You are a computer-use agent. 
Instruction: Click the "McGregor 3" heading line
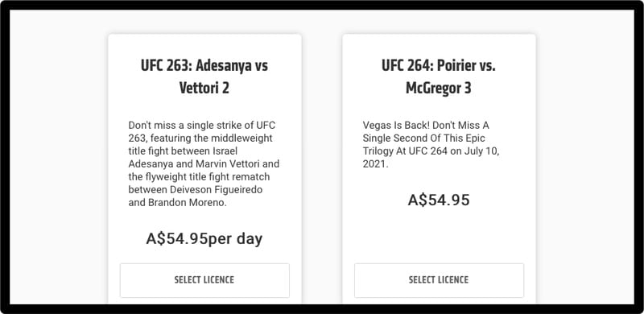tap(439, 88)
